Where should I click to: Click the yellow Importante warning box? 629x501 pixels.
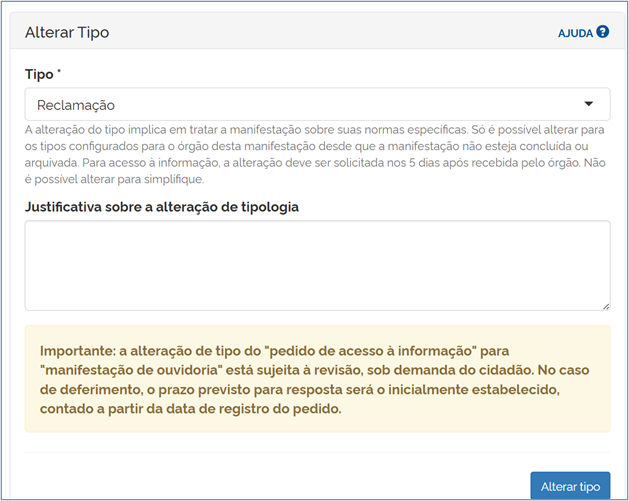point(316,379)
